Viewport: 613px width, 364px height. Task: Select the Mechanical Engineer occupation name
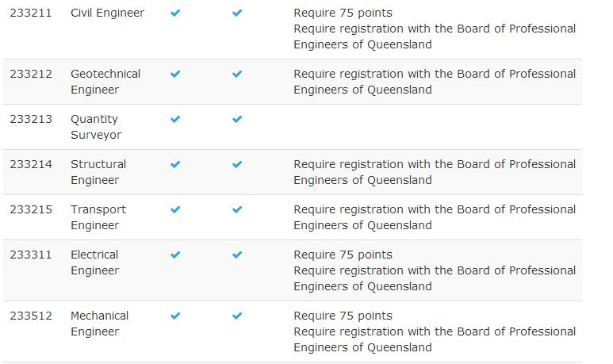pos(100,324)
